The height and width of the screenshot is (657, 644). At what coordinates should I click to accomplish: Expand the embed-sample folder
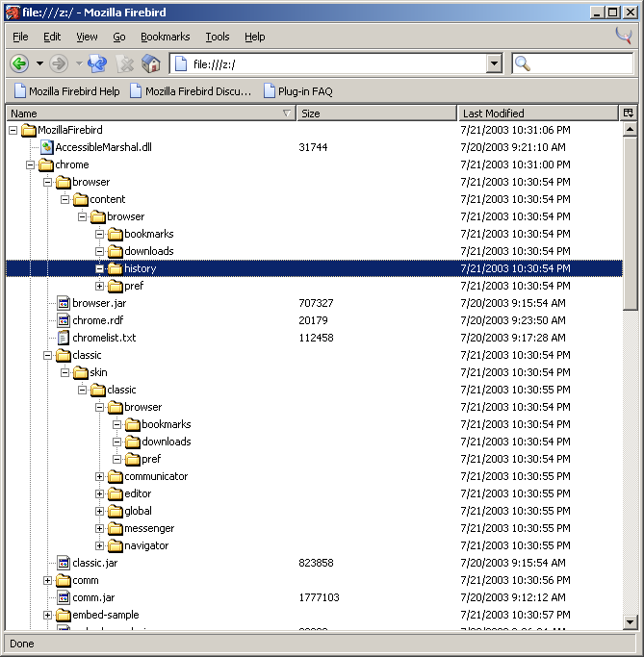48,615
